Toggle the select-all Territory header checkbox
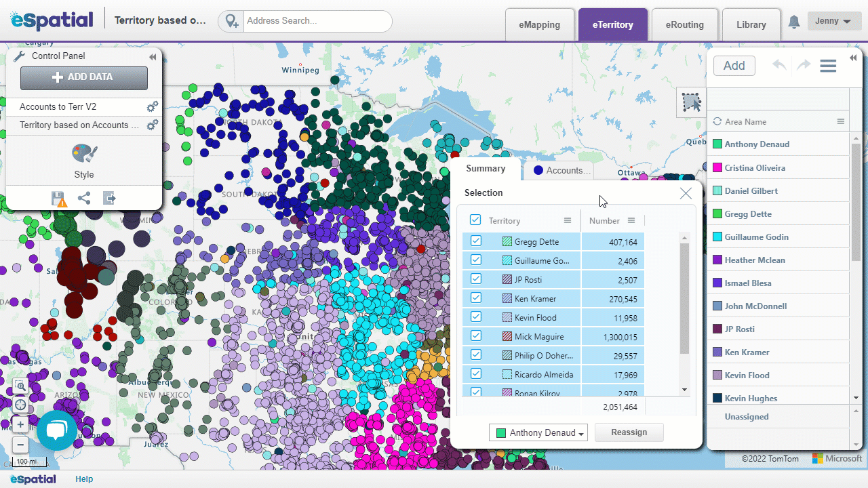This screenshot has height=488, width=868. (x=475, y=220)
